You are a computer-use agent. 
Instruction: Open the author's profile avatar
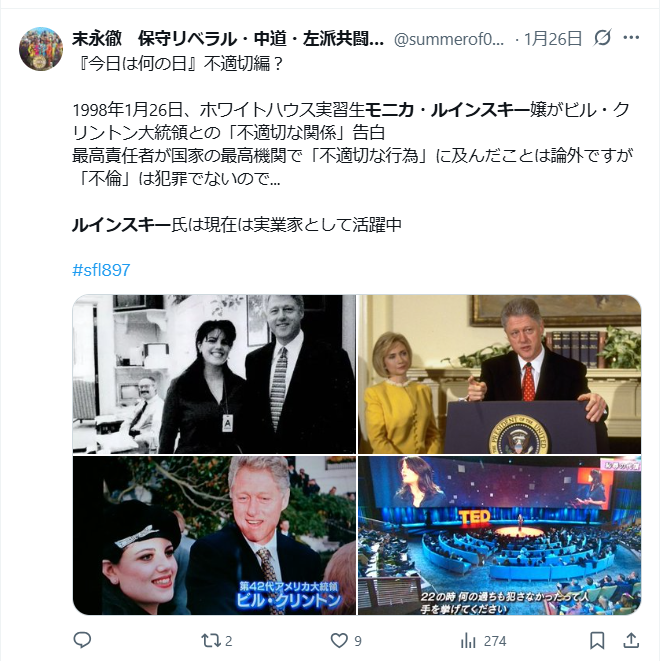(x=41, y=49)
